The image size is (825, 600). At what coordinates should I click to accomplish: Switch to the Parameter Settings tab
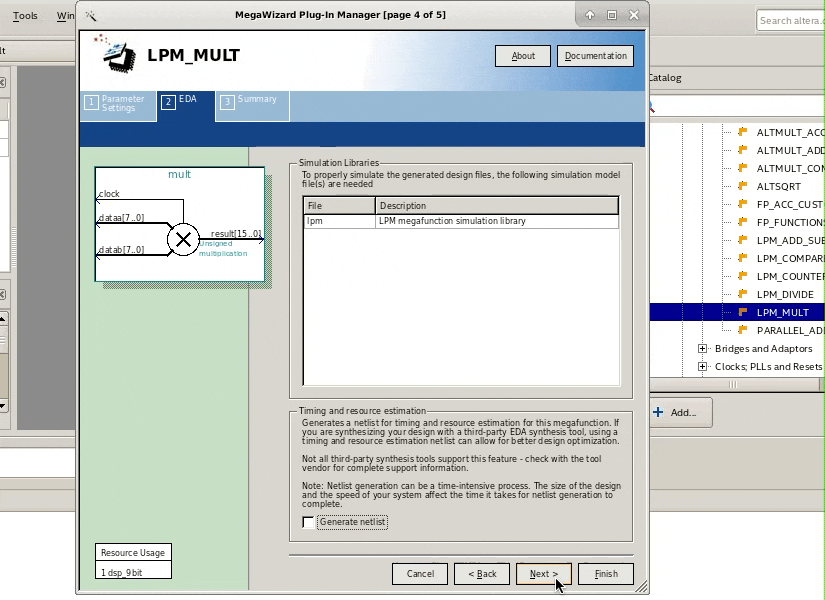click(x=118, y=106)
